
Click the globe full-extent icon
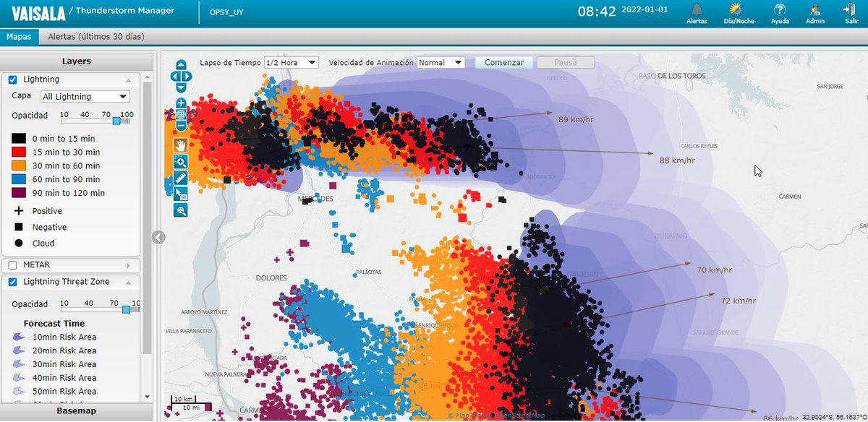point(181,114)
